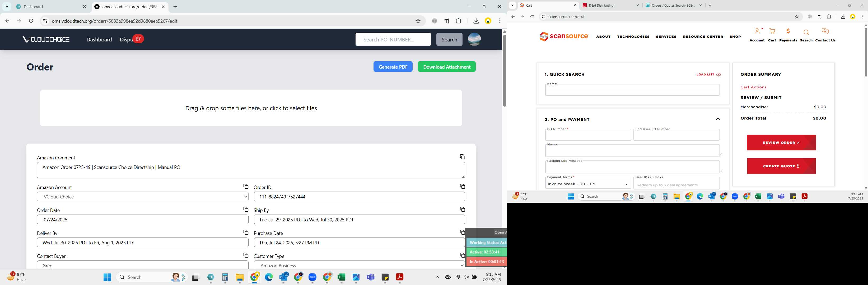The image size is (868, 285).
Task: Copy the Order ID value
Action: coord(462,186)
